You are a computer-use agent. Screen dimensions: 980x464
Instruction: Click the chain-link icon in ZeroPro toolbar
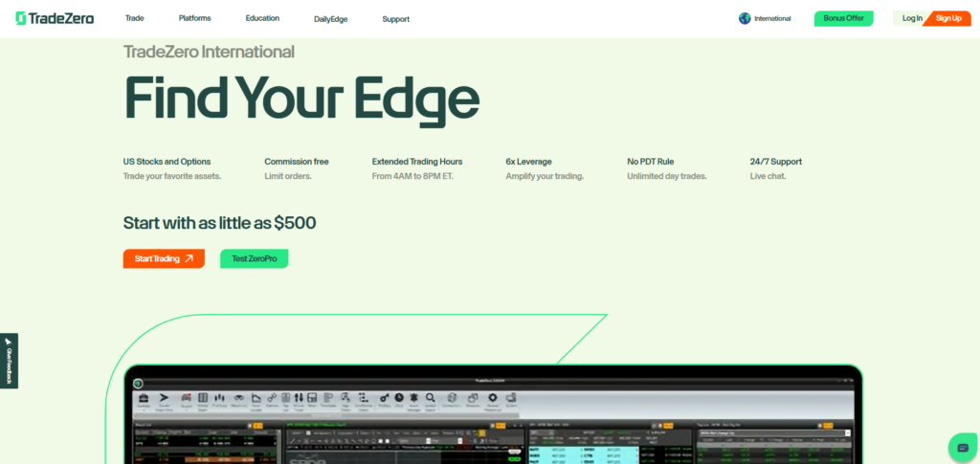tap(272, 398)
